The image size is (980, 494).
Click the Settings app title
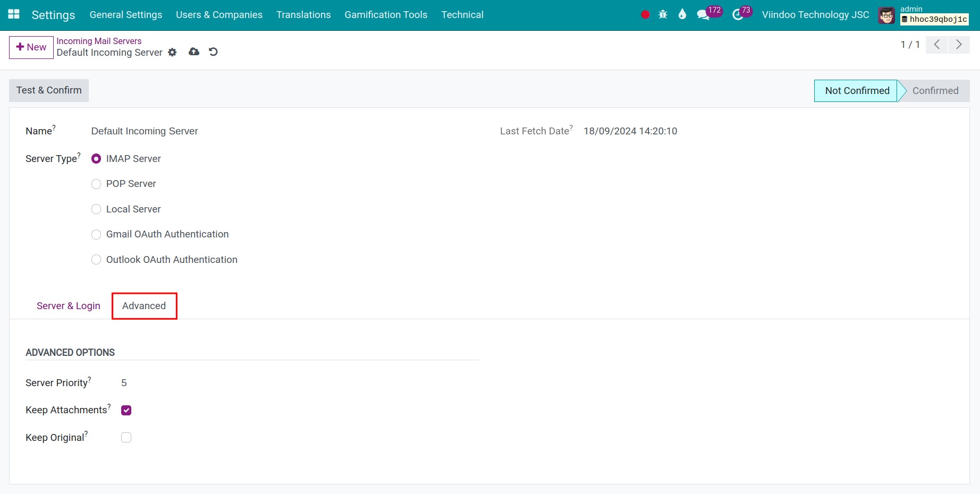point(53,15)
